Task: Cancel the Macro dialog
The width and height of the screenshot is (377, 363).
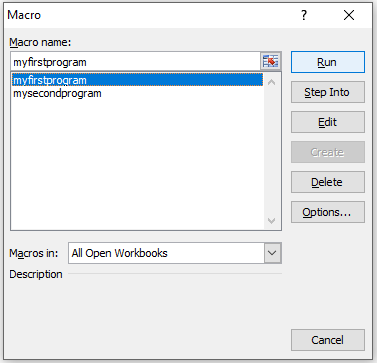Action: 328,340
